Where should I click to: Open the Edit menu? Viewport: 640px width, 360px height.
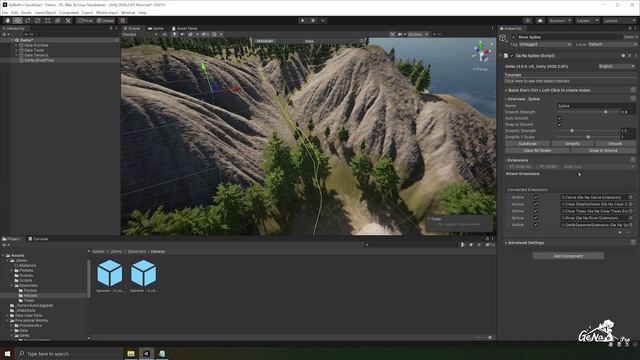(x=14, y=13)
